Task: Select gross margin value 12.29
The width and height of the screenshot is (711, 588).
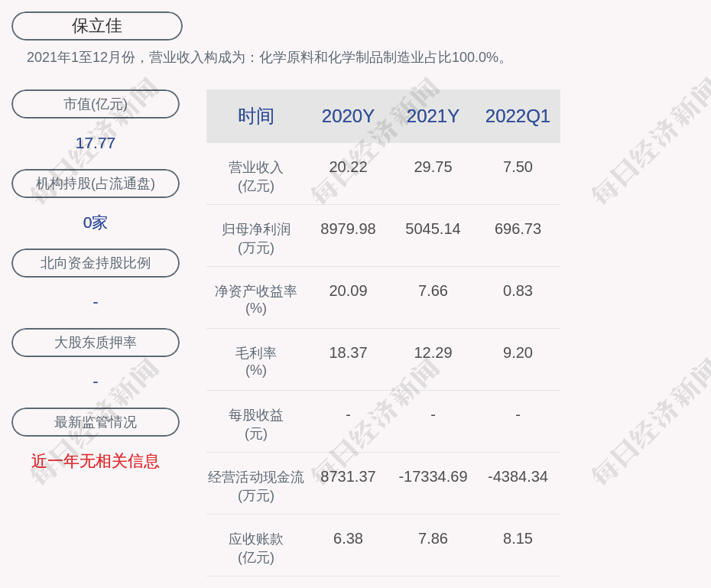Action: pyautogui.click(x=433, y=352)
